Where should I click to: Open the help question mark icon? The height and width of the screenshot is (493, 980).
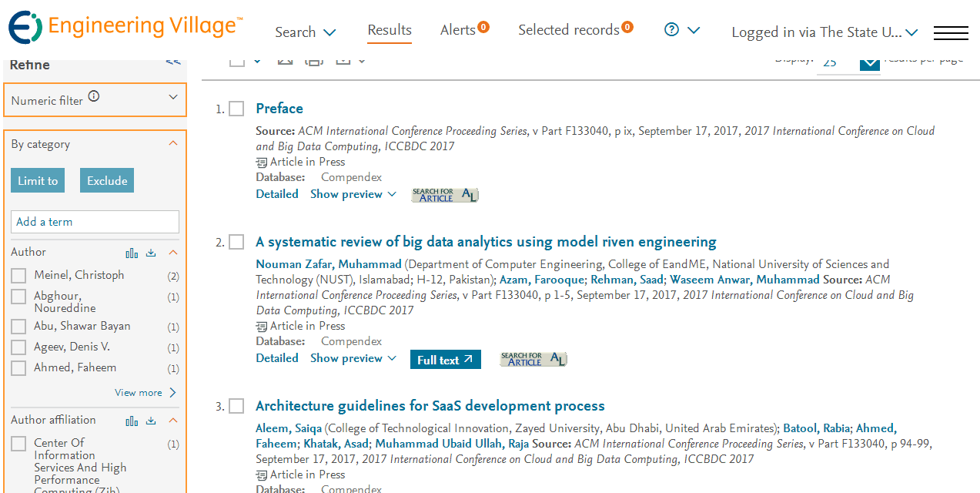671,29
